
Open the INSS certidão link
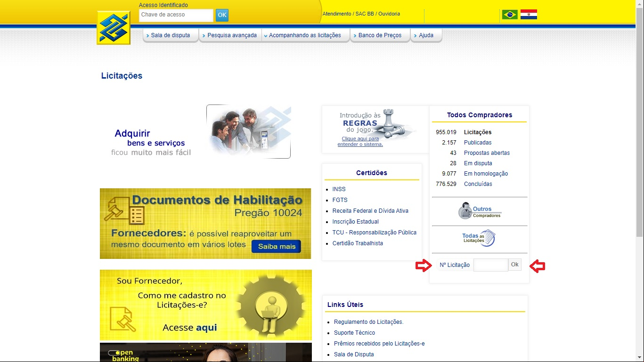click(339, 189)
